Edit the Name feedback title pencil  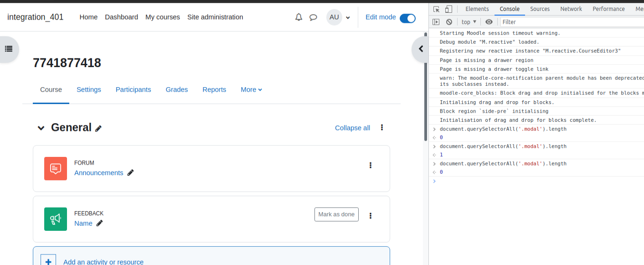pyautogui.click(x=100, y=223)
